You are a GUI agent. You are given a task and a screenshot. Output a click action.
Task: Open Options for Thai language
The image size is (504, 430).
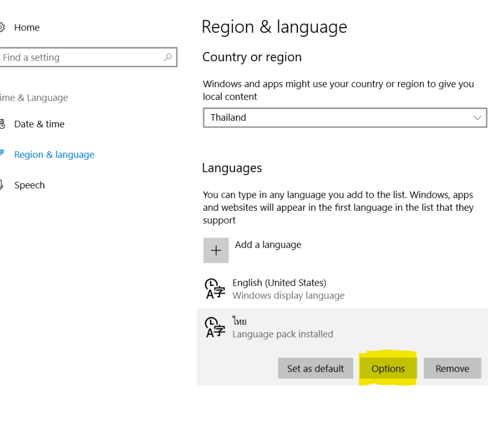pyautogui.click(x=388, y=368)
